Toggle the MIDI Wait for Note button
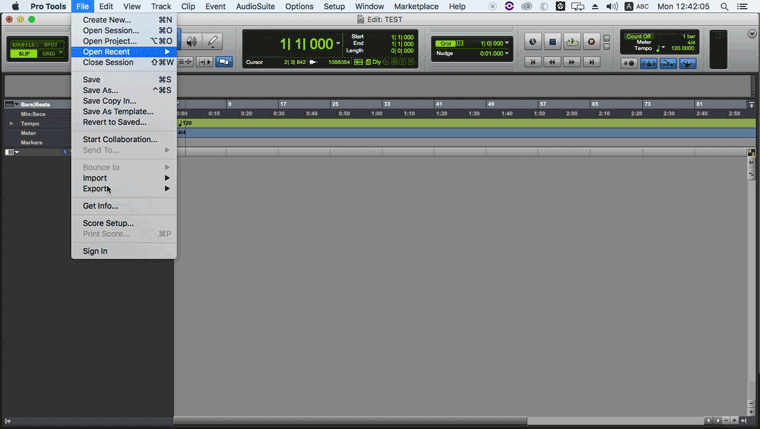This screenshot has width=760, height=429. [629, 64]
